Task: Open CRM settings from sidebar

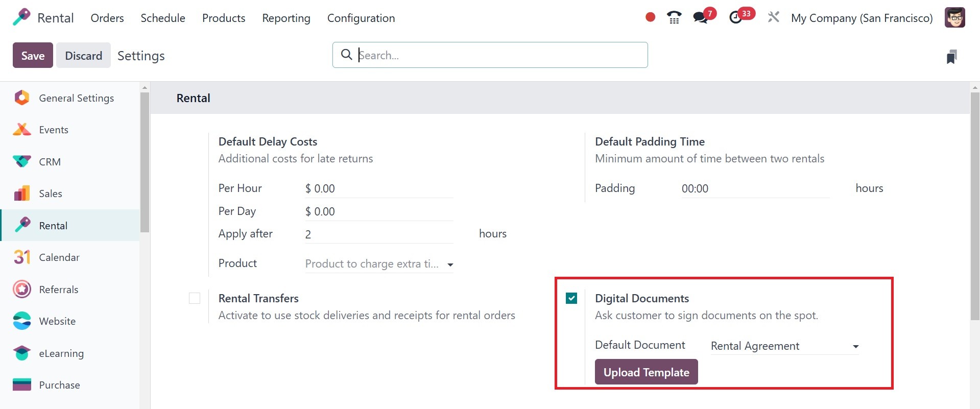Action: [x=50, y=162]
